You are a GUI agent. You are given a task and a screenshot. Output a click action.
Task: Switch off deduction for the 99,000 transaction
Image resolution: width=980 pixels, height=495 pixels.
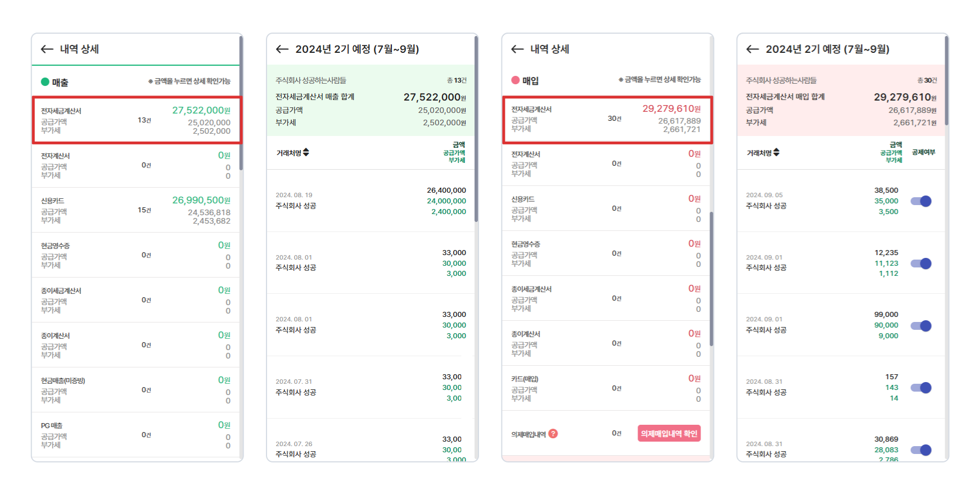click(921, 326)
